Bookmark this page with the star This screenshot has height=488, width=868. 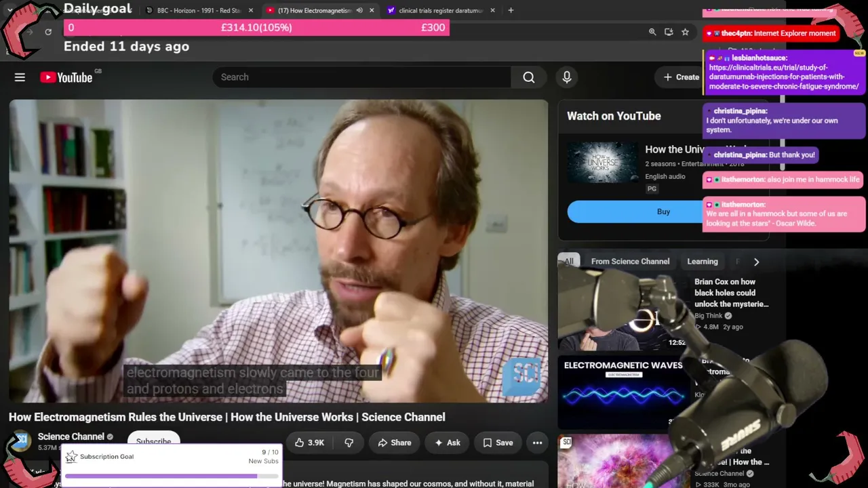pyautogui.click(x=685, y=32)
